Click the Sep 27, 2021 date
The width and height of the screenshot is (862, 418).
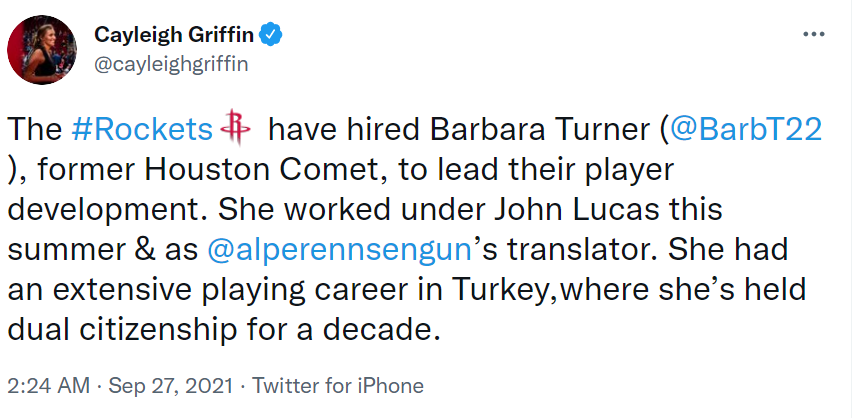(170, 386)
